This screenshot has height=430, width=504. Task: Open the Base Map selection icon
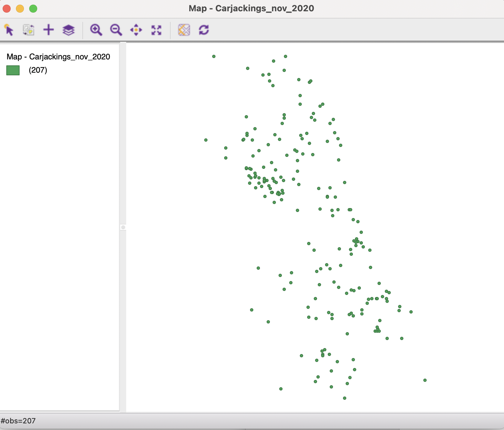pyautogui.click(x=184, y=30)
